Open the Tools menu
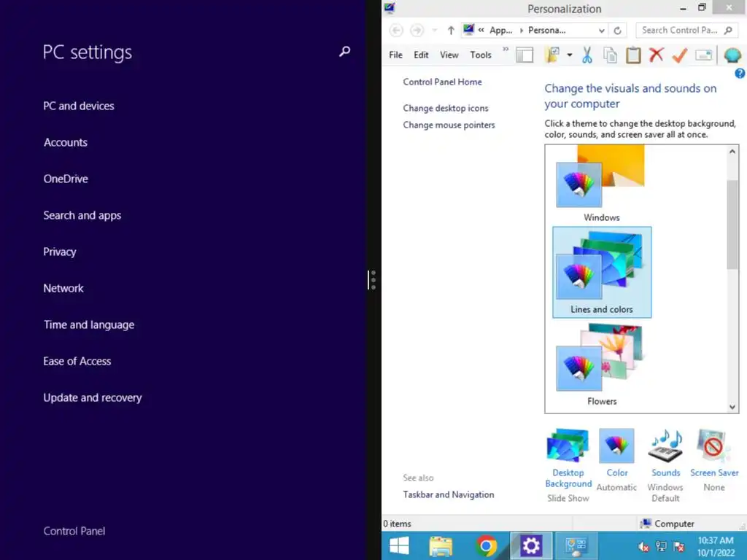This screenshot has width=747, height=560. tap(480, 55)
